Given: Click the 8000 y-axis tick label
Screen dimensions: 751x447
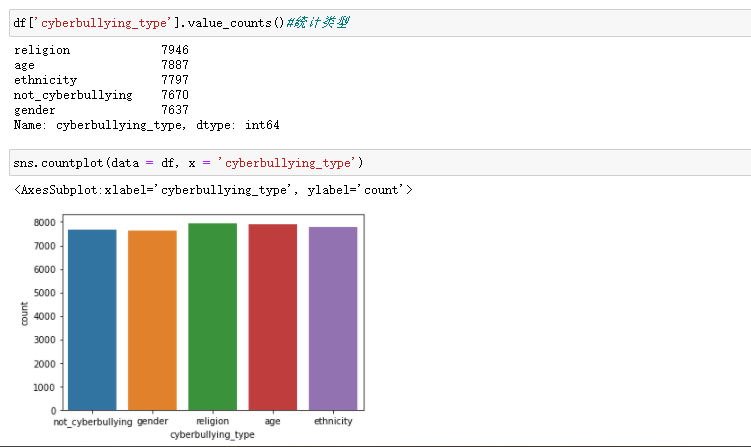Looking at the screenshot, I should [45, 222].
